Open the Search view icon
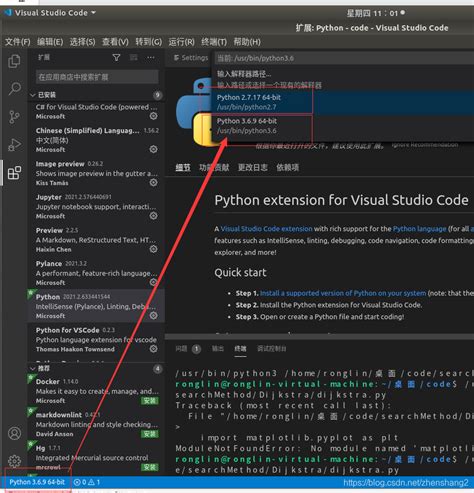The image size is (474, 493). [14, 89]
